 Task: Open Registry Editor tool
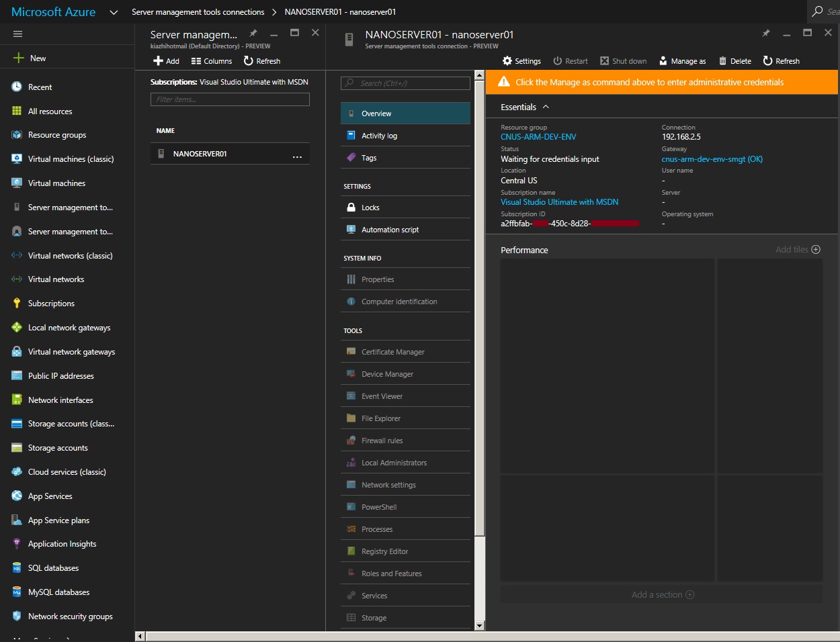pyautogui.click(x=405, y=551)
